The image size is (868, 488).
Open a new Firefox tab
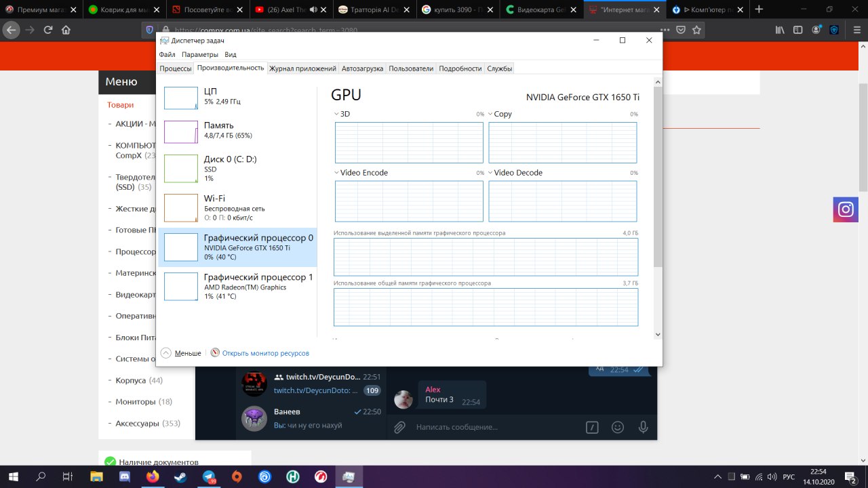click(759, 9)
